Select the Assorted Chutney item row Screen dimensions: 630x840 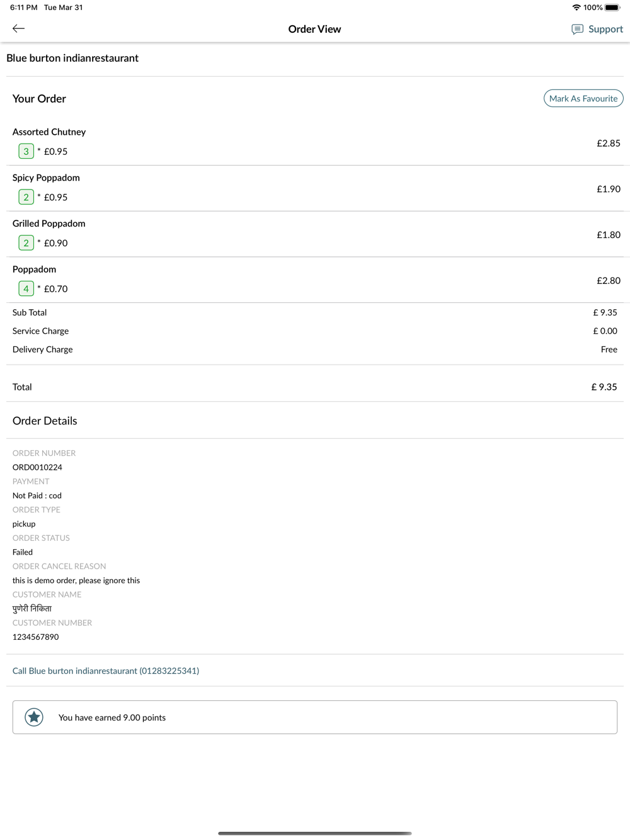(315, 143)
